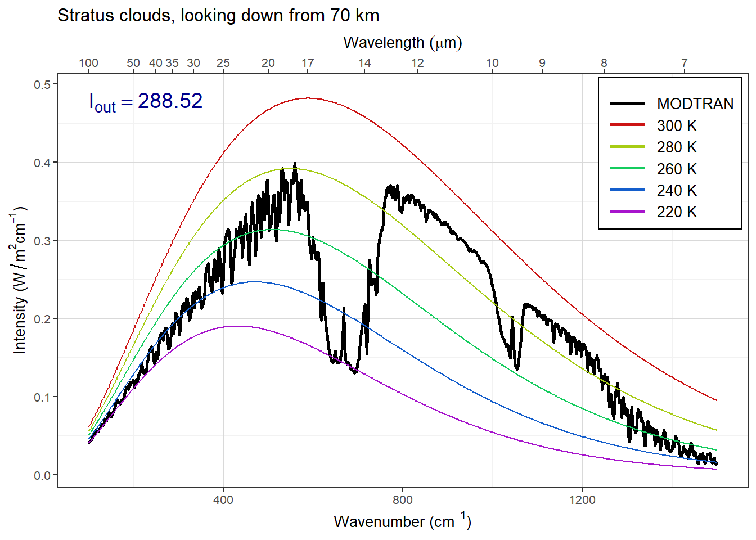
Task: Click the 0.1 intensity tick label
Action: [42, 397]
